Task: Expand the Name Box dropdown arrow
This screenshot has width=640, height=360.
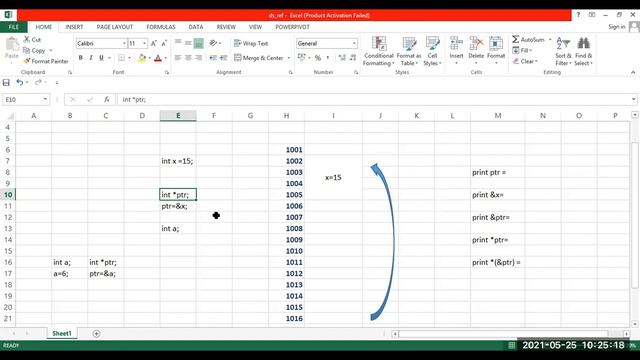Action: (45, 99)
